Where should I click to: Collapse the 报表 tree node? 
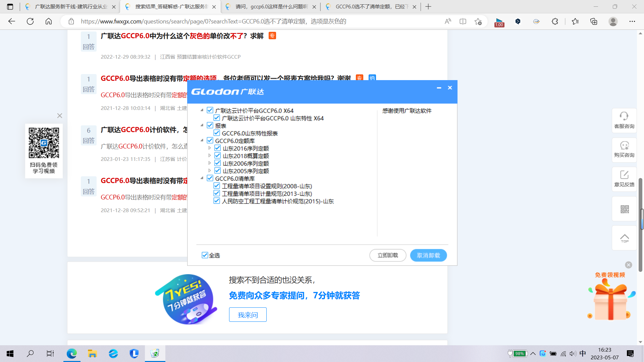click(x=202, y=125)
